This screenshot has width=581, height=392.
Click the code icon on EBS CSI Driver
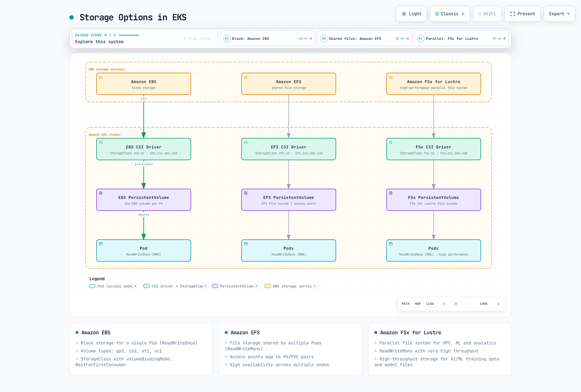pyautogui.click(x=101, y=142)
